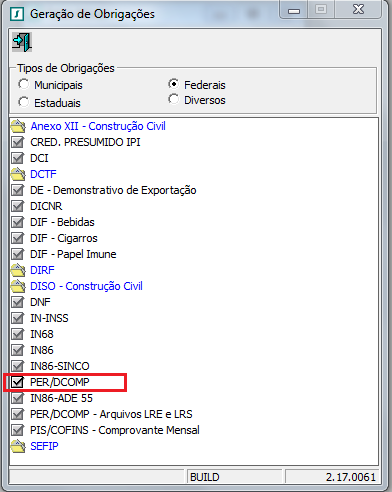Screen dimensions: 392x492
Task: Open DISO - Construção Civil link
Action: [86, 286]
